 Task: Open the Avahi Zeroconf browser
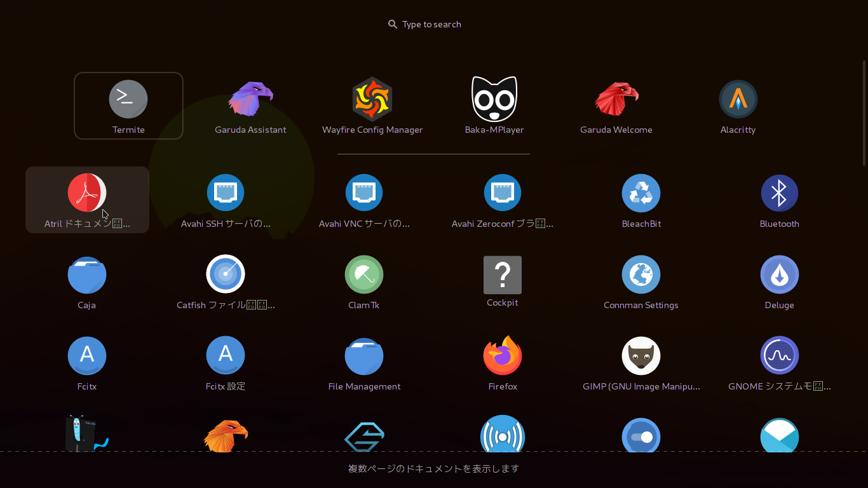(x=503, y=200)
